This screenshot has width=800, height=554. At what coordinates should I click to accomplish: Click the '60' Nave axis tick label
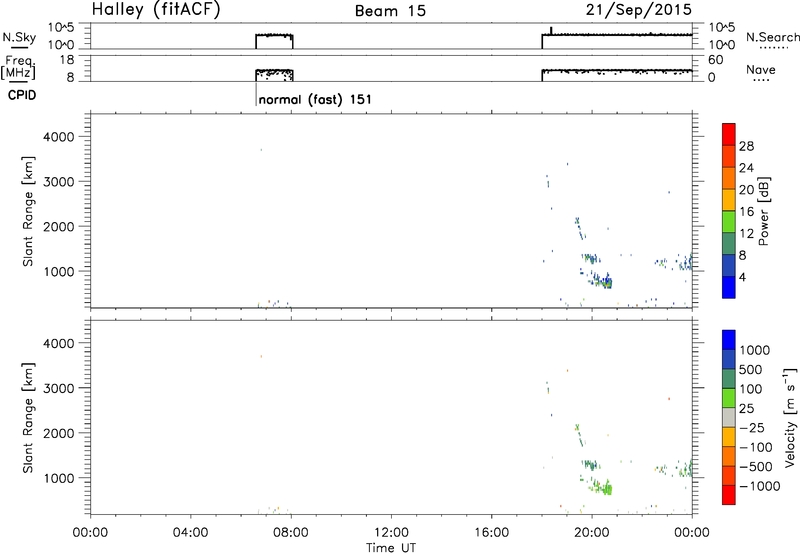click(x=715, y=60)
